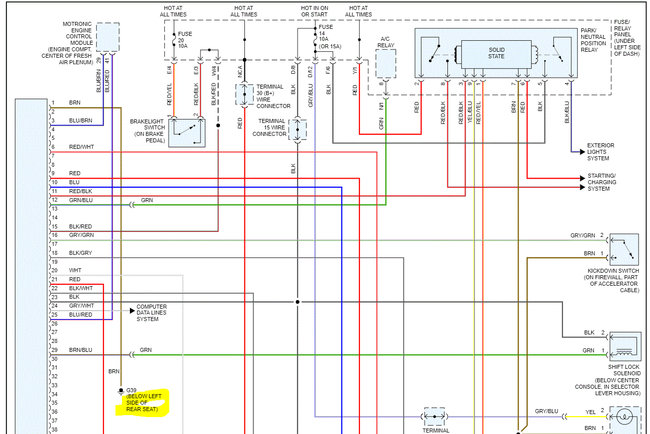The height and width of the screenshot is (434, 650).
Task: Click the BLK/RED label at pin 15
Action: (80, 227)
